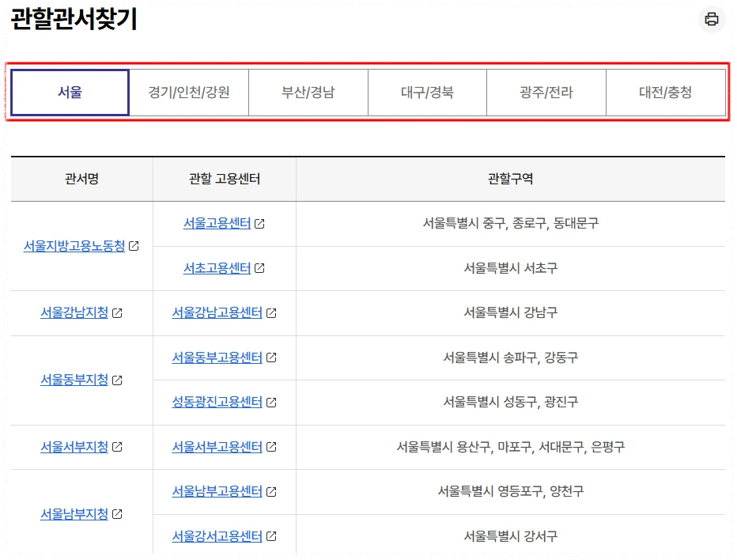Click the external link icon next to 서울동부고용센터

click(x=273, y=358)
